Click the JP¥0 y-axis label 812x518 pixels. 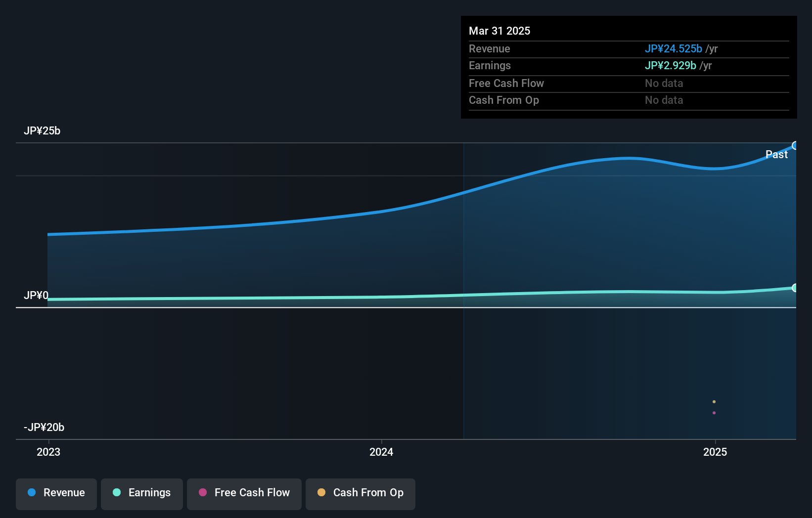click(x=36, y=296)
